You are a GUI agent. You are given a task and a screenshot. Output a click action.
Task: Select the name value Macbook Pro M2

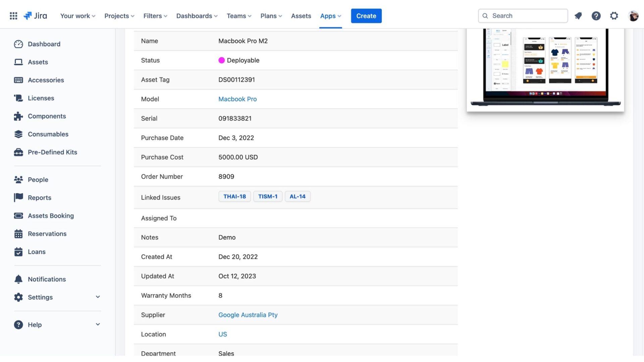click(x=243, y=41)
